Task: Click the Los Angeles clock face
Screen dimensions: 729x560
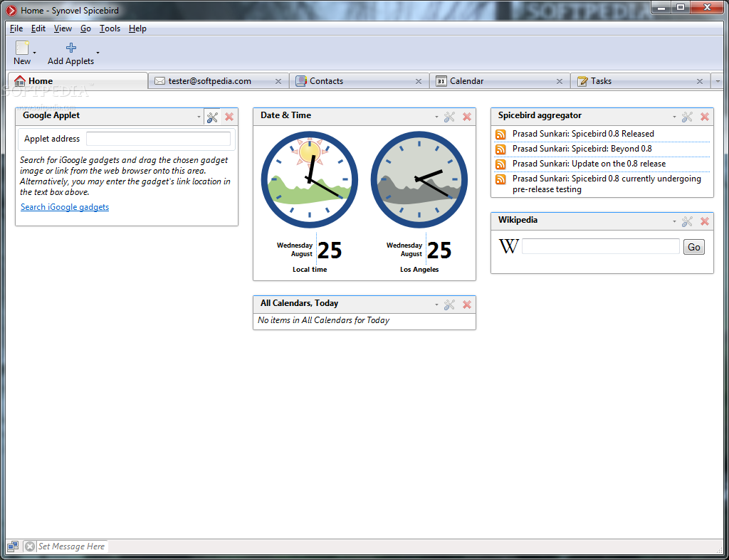Action: pos(419,179)
